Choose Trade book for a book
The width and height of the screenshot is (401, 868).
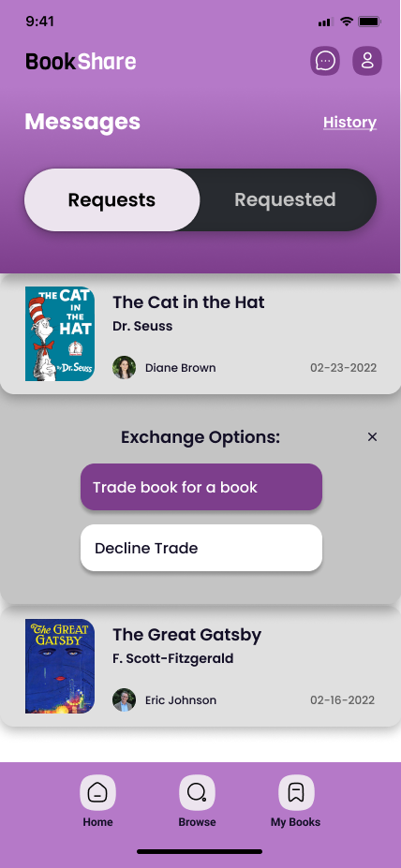[201, 487]
